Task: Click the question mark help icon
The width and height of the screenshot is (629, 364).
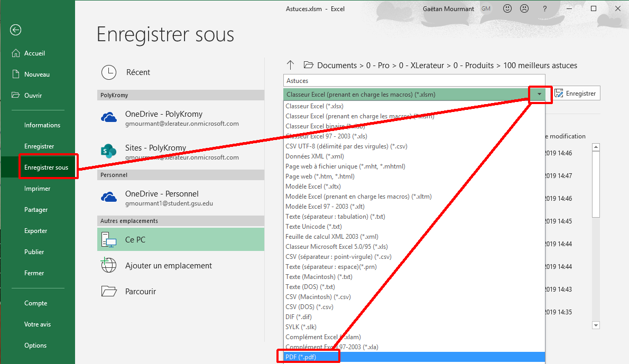Action: coord(544,9)
